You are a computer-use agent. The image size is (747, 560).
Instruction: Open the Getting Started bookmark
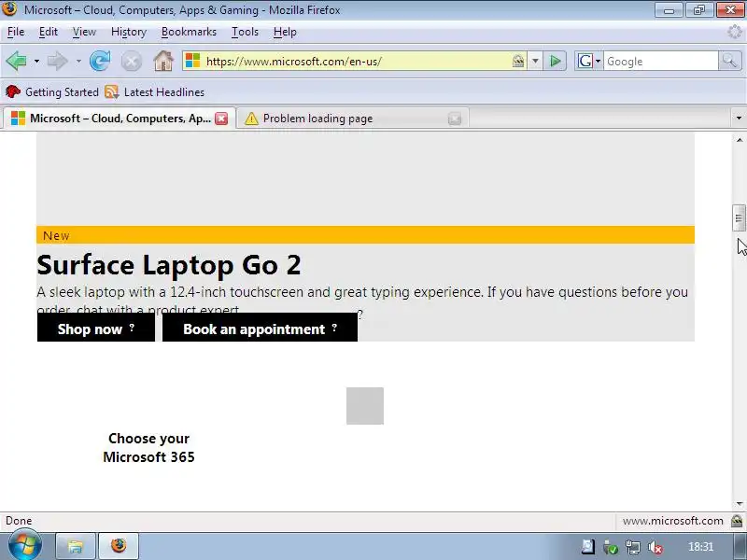pyautogui.click(x=52, y=91)
